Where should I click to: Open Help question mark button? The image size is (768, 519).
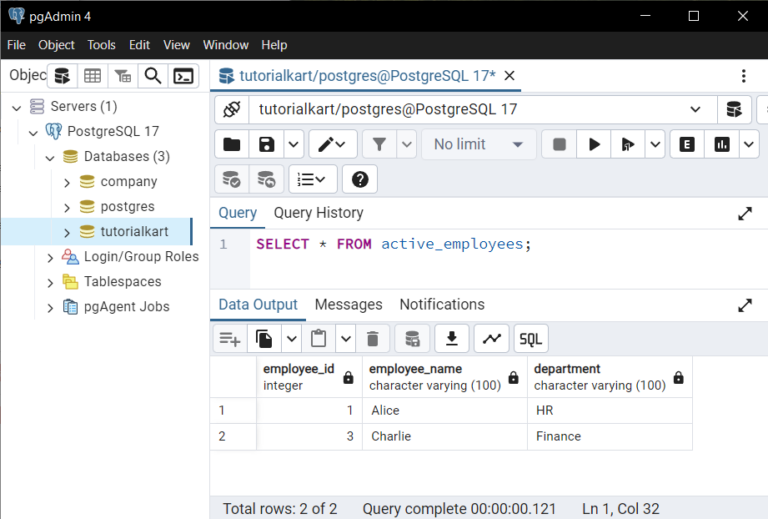click(x=360, y=180)
